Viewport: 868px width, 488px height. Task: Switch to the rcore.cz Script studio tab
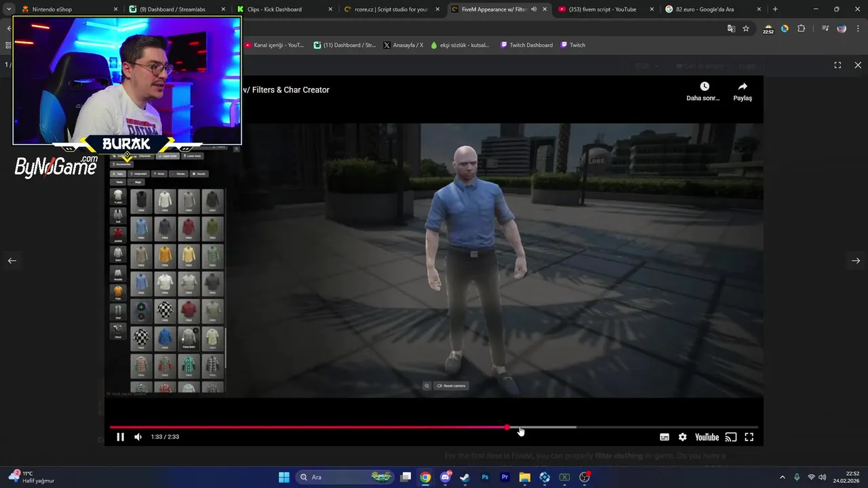point(391,9)
